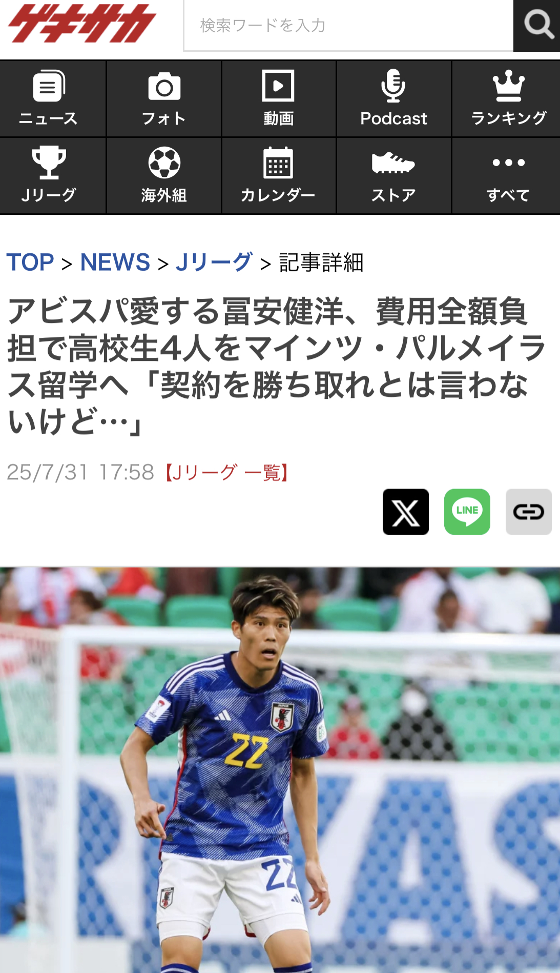Copy the article link icon

[529, 512]
